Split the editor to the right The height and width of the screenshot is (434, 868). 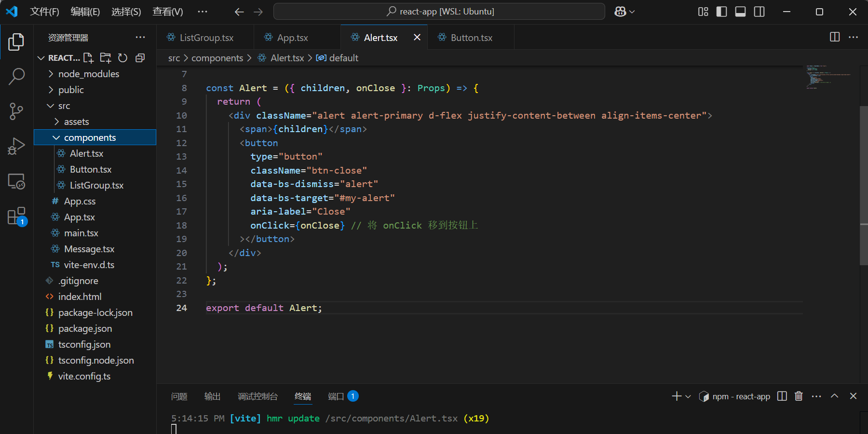tap(835, 37)
